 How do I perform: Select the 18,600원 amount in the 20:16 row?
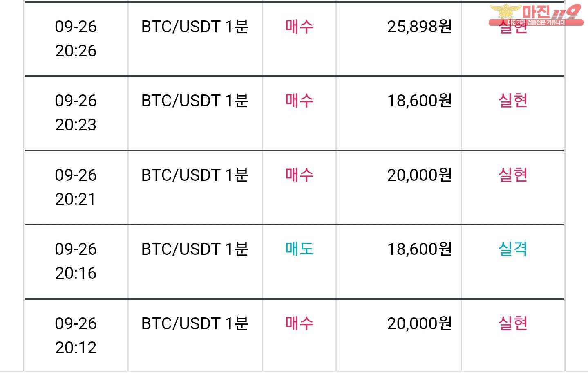point(419,249)
